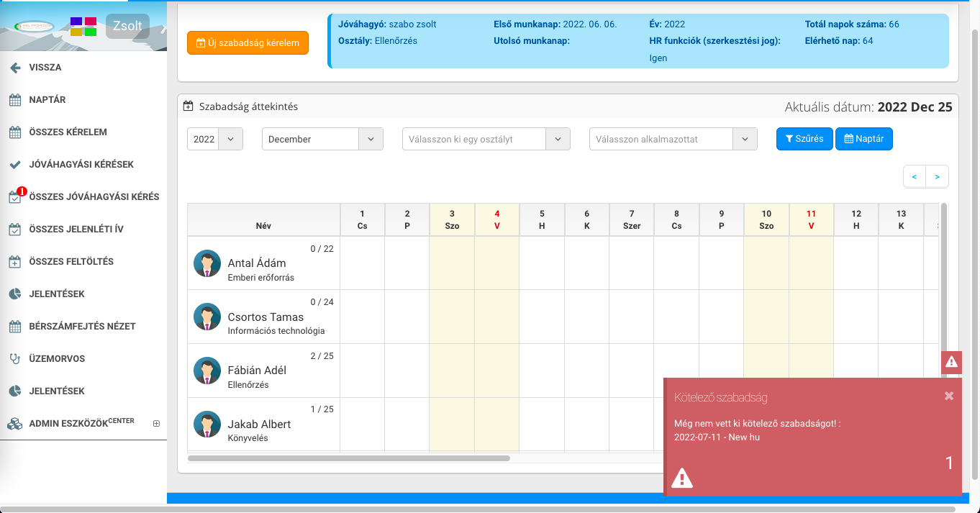Click the day 7 Szer column header
This screenshot has height=513, width=980.
[631, 219]
